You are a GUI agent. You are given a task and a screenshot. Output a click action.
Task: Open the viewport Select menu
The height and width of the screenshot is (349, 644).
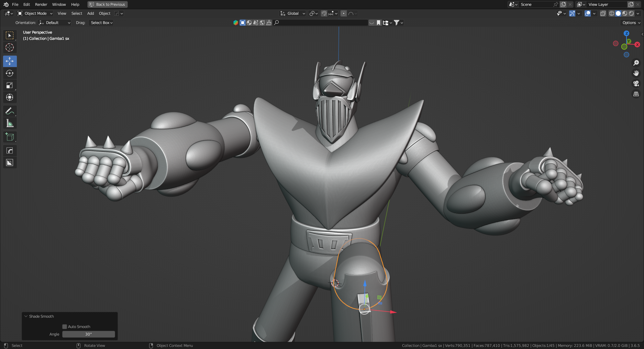pos(77,13)
